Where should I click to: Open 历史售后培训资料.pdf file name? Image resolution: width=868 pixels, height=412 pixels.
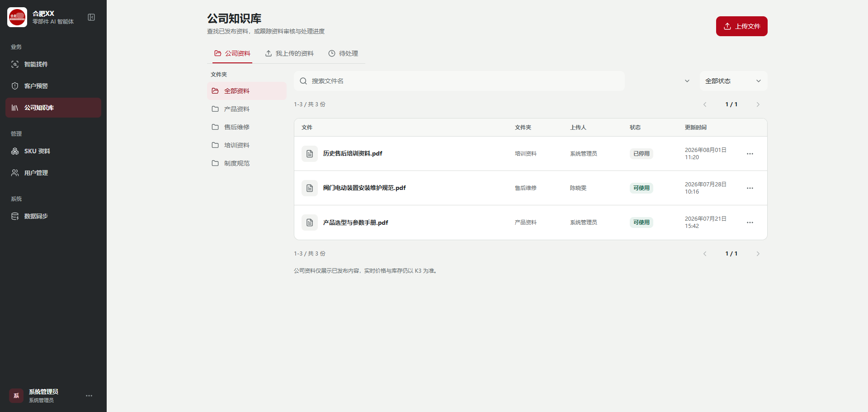[353, 154]
